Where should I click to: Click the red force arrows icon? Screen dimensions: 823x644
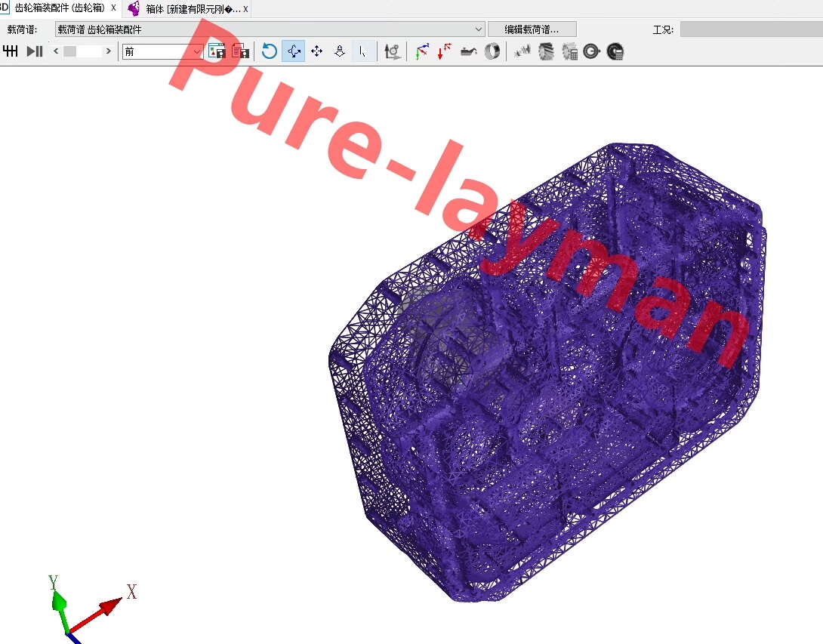(445, 51)
